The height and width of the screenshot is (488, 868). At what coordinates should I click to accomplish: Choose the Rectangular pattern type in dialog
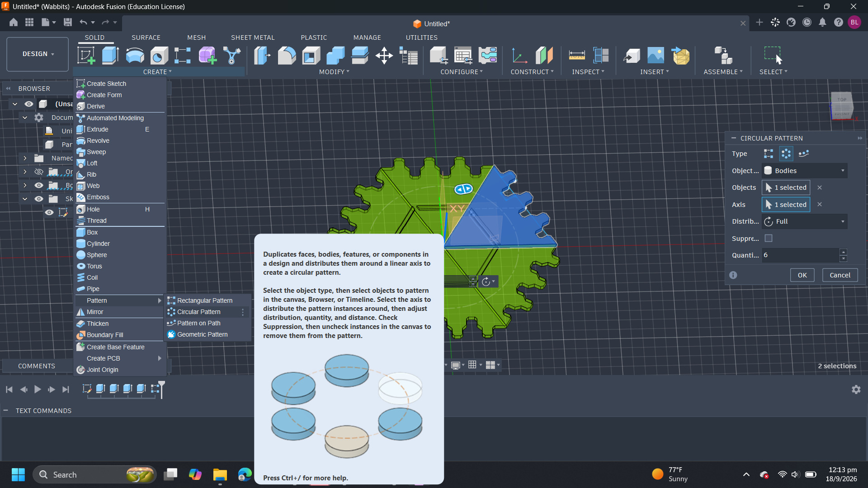click(x=769, y=154)
